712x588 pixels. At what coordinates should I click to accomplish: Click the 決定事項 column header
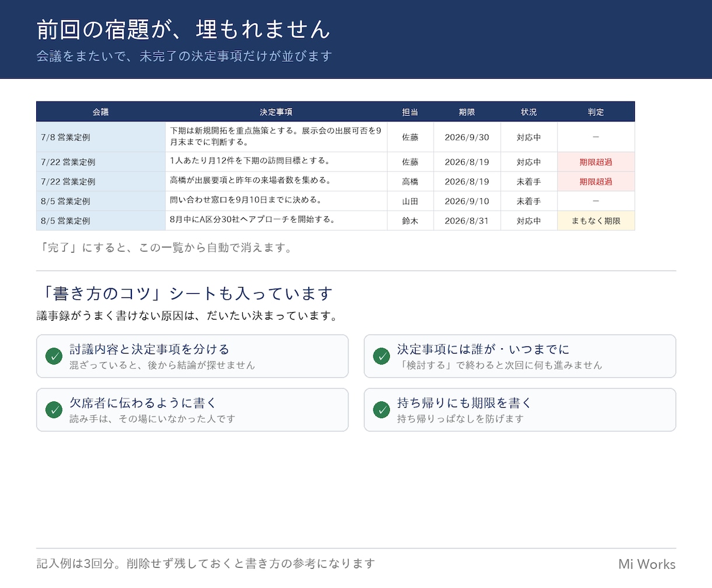click(x=276, y=112)
